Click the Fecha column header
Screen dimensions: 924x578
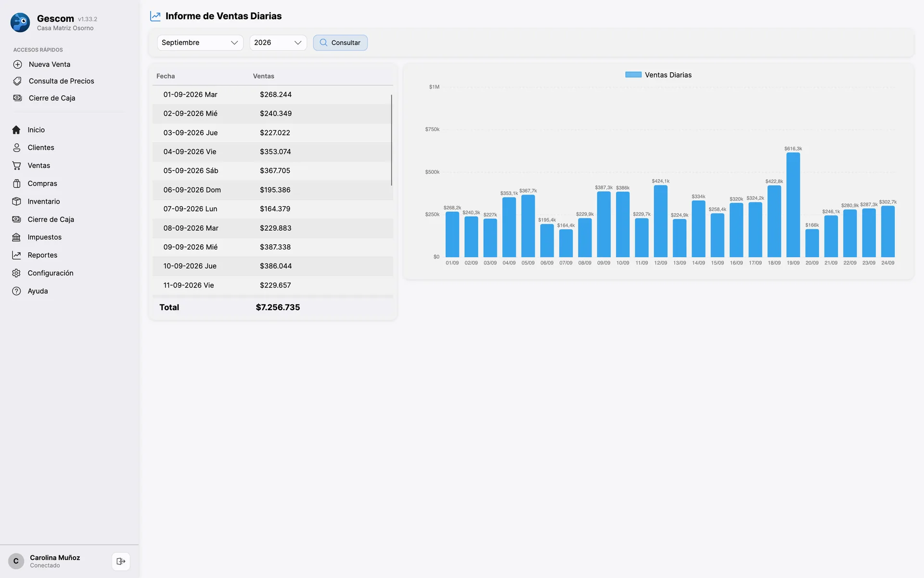click(x=166, y=76)
